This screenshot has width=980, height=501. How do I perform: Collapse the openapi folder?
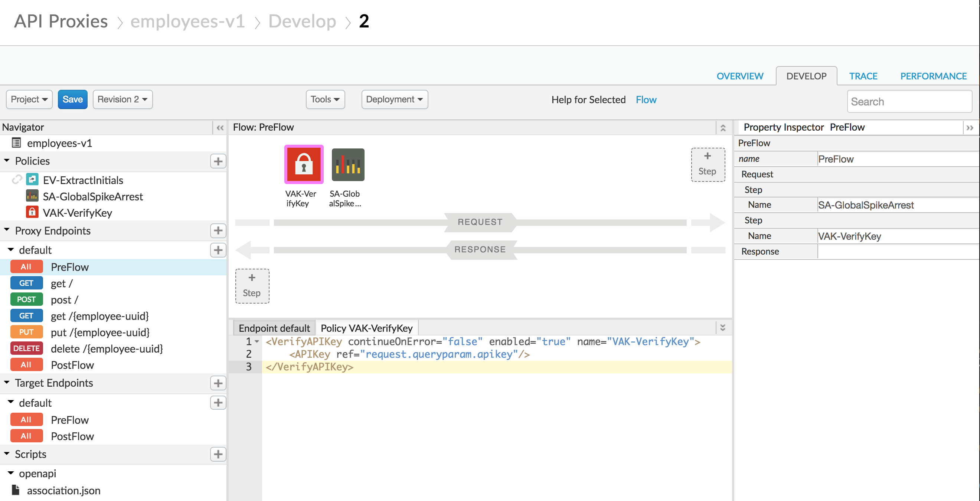click(x=11, y=473)
